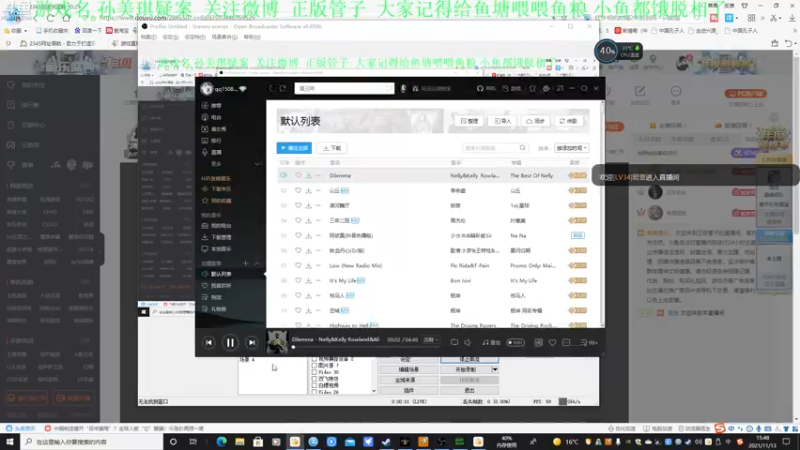This screenshot has width=800, height=450.
Task: Click the 插件 plugins button in OBS window
Action: 408,390
